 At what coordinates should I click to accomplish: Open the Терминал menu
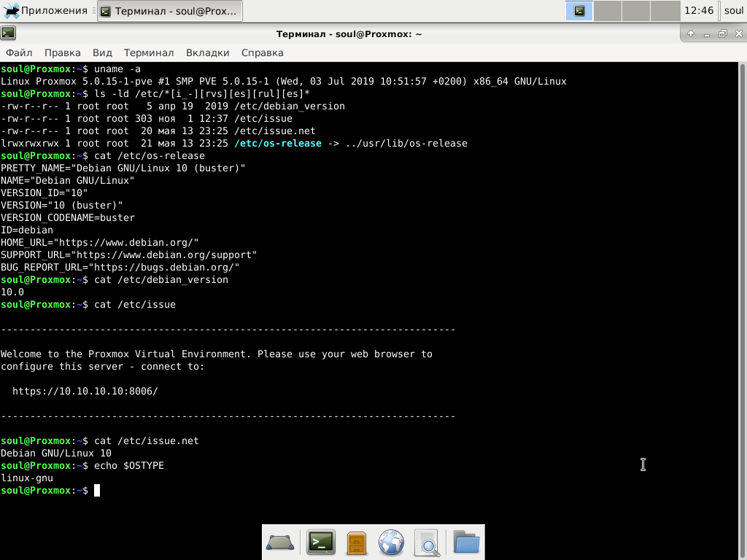(149, 52)
